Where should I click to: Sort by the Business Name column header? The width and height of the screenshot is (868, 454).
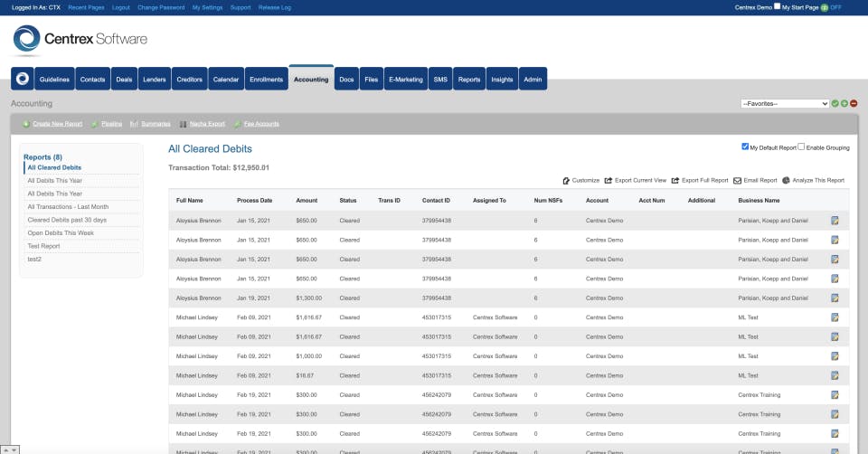tap(759, 201)
